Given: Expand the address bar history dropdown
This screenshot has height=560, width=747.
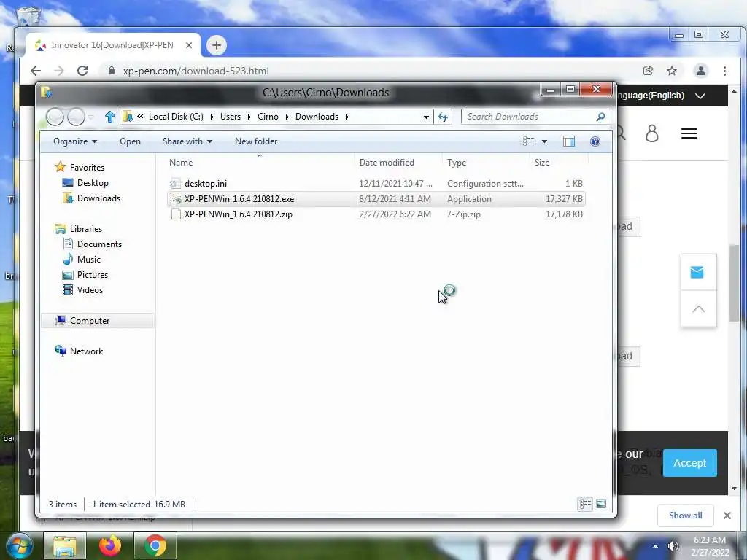Looking at the screenshot, I should pos(426,117).
